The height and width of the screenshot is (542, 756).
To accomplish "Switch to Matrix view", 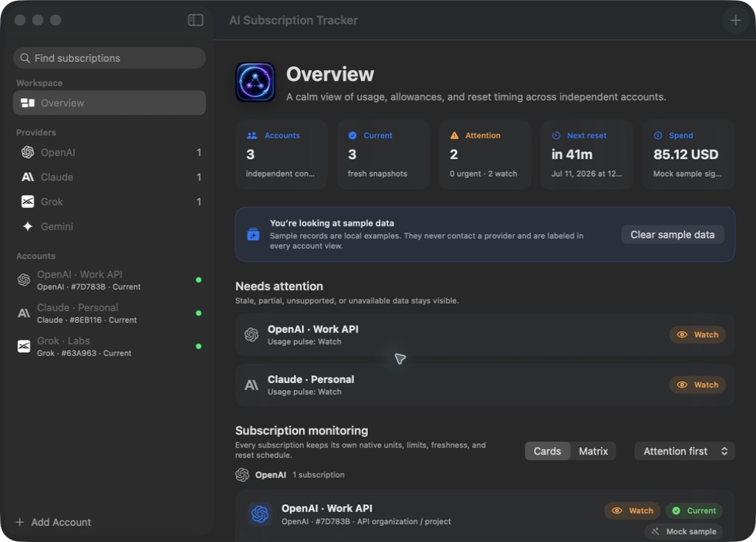I will coord(593,451).
